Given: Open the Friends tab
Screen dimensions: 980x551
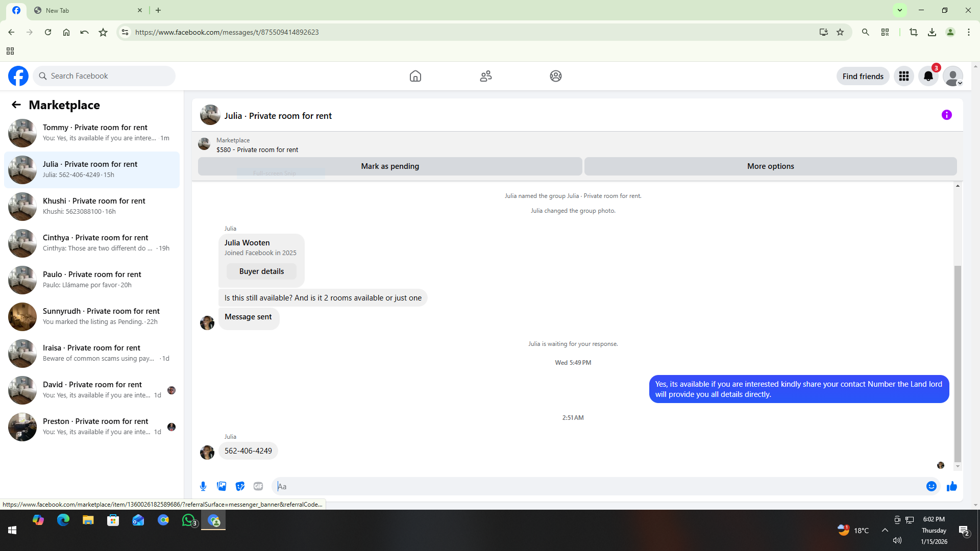Looking at the screenshot, I should click(x=485, y=76).
